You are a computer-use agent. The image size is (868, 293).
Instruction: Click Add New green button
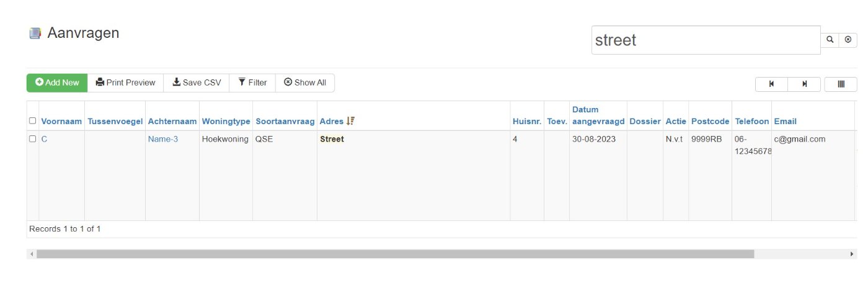click(x=57, y=83)
